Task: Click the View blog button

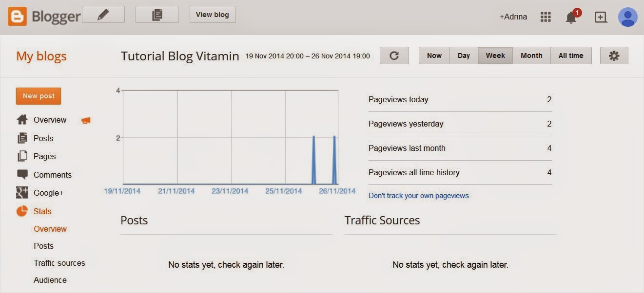Action: [x=213, y=15]
